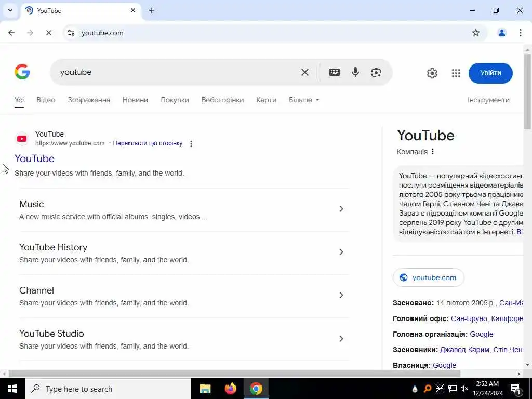The height and width of the screenshot is (399, 532).
Task: Click the Увійти sign-in button
Action: [490, 73]
